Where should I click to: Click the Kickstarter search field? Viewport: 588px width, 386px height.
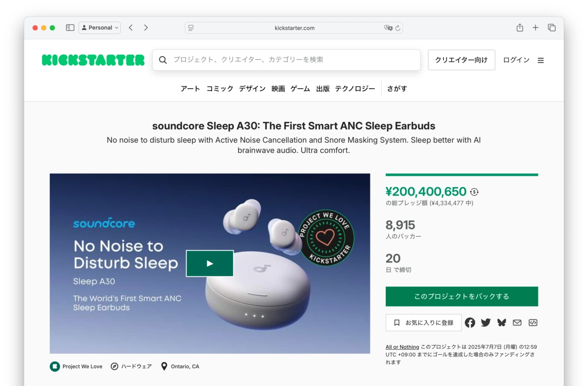(x=294, y=60)
